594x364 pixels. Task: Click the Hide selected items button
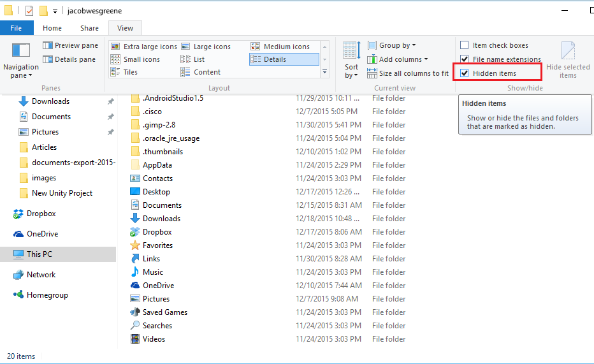point(567,60)
